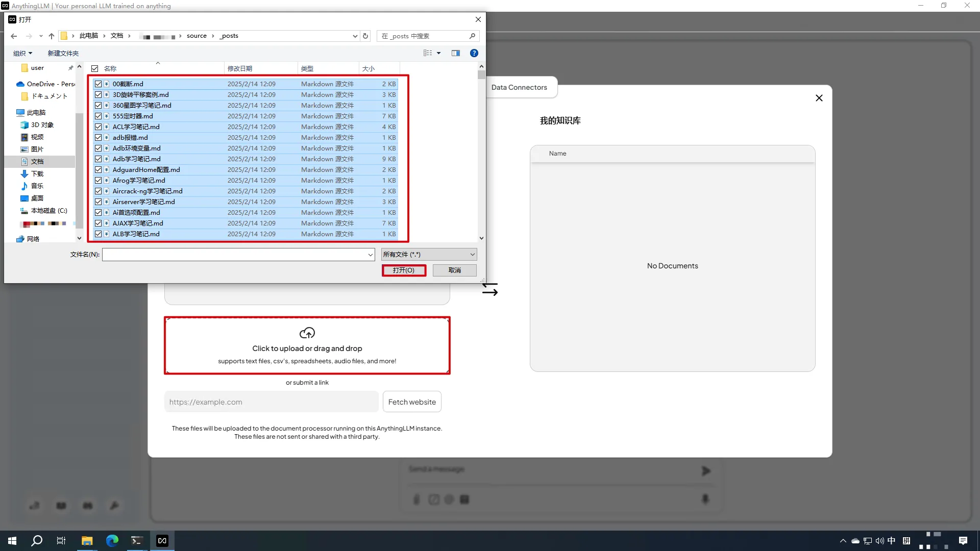Screen dimensions: 980x551
Task: Click the cloud upload icon
Action: click(307, 333)
